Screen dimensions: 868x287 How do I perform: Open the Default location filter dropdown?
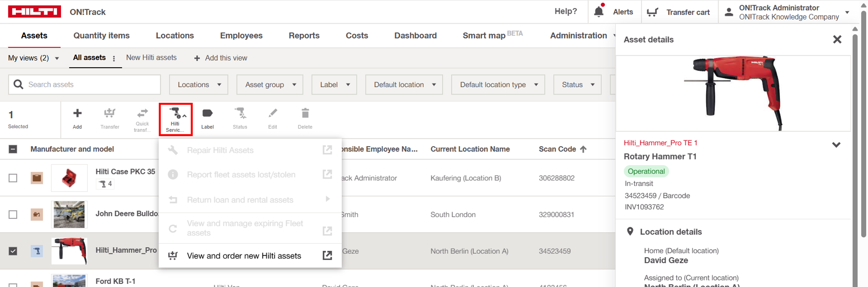point(404,85)
